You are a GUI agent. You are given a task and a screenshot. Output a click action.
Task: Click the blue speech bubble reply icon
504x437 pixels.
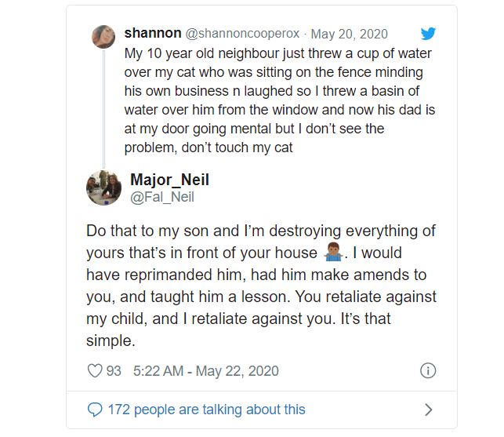[95, 409]
